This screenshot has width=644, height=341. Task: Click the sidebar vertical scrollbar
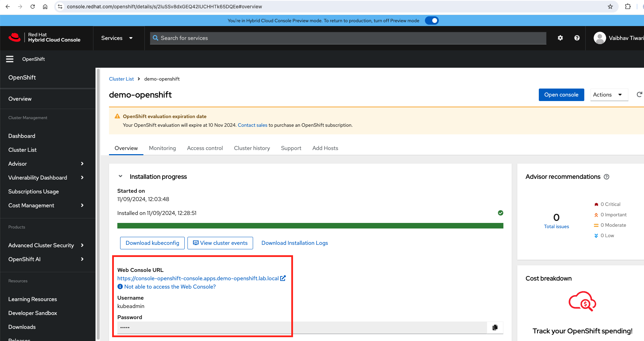[98, 204]
